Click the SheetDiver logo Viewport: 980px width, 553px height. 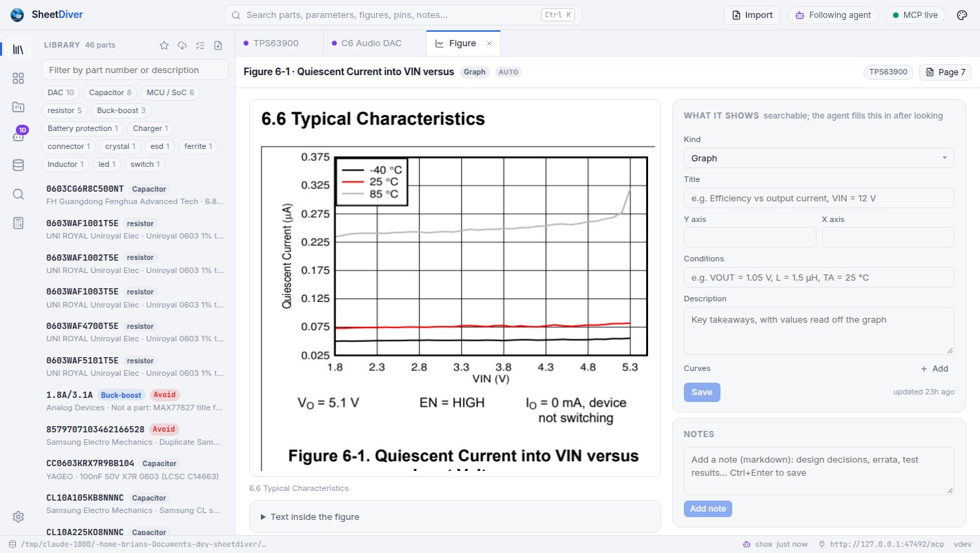[x=17, y=14]
